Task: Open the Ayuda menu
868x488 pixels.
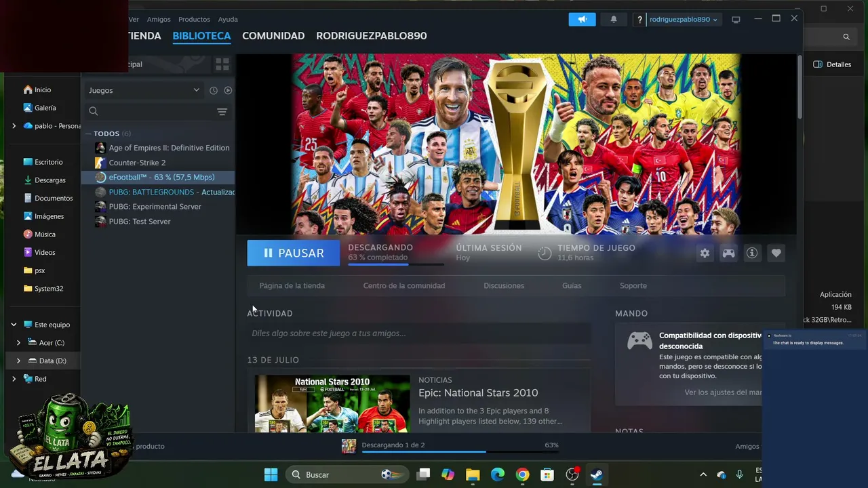Action: click(228, 20)
